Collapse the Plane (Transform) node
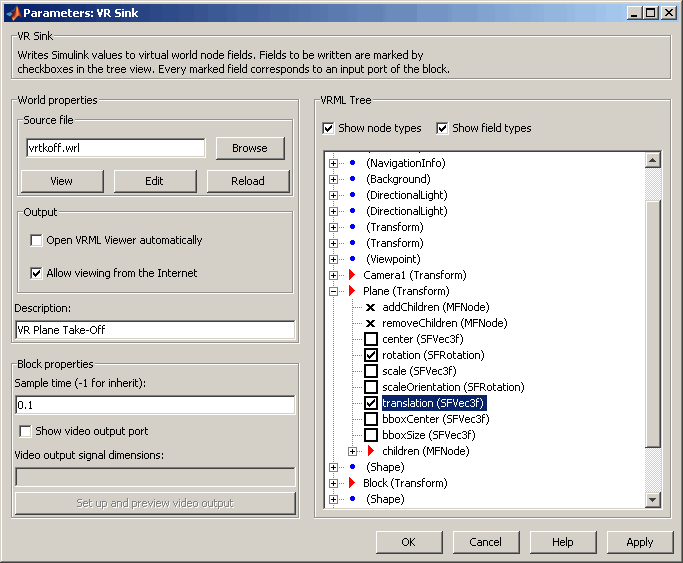This screenshot has width=683, height=563. pyautogui.click(x=334, y=291)
